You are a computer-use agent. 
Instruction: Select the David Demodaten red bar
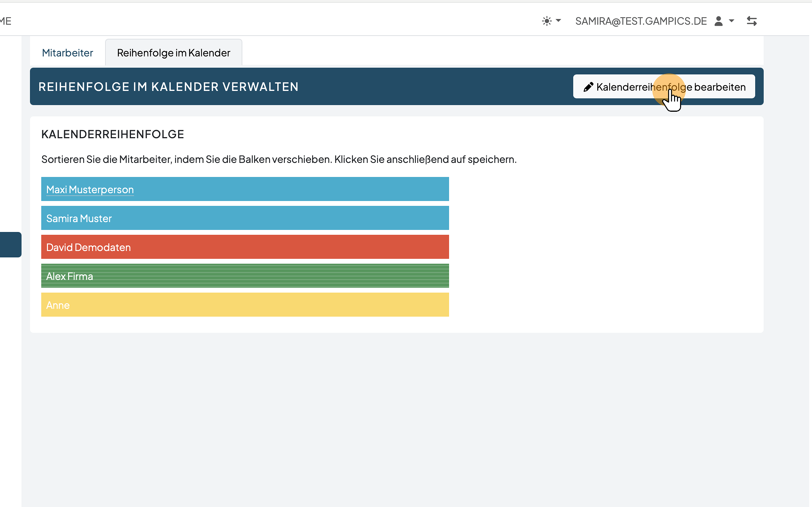tap(245, 247)
